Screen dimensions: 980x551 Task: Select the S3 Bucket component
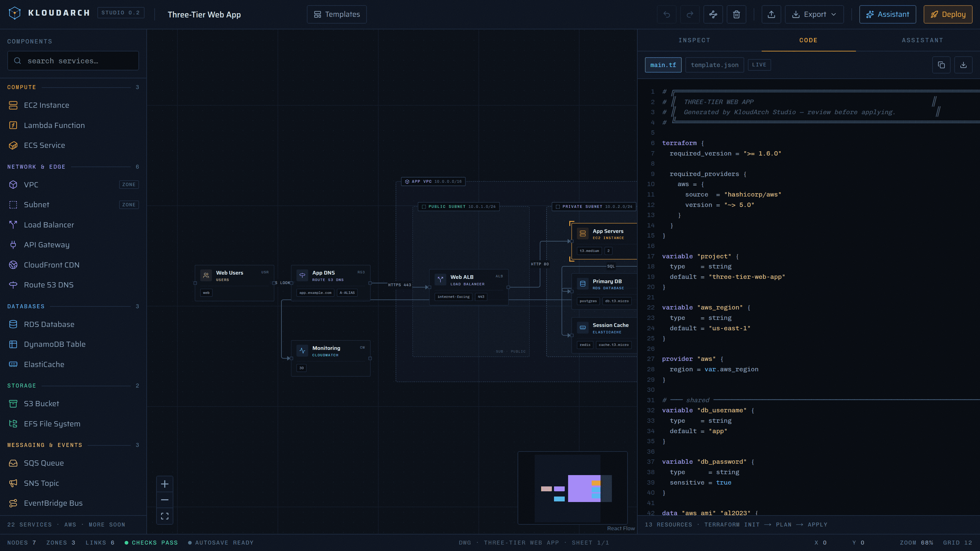[73, 404]
